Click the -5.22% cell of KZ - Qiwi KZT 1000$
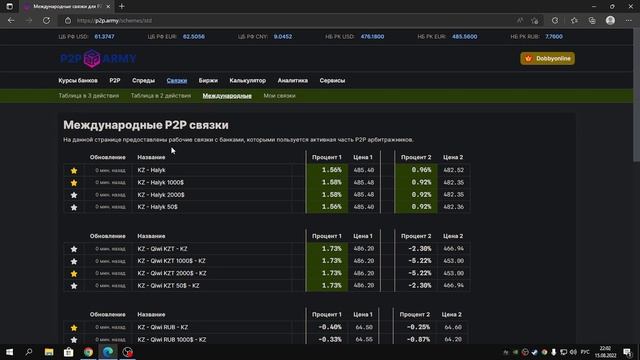 pos(416,261)
